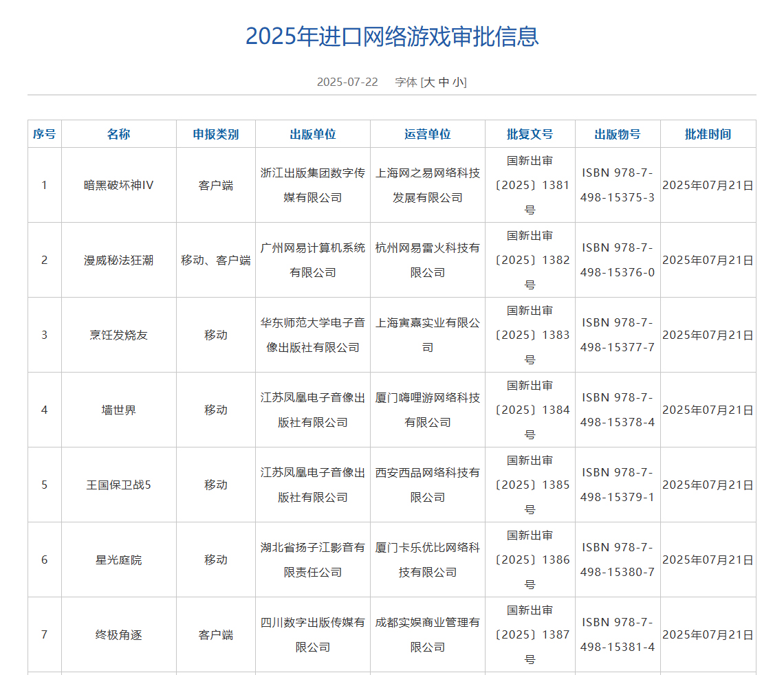Viewport: 784px width, 675px height.
Task: Click publisher 湖北省扬子江影音有限责任公司
Action: (x=313, y=560)
